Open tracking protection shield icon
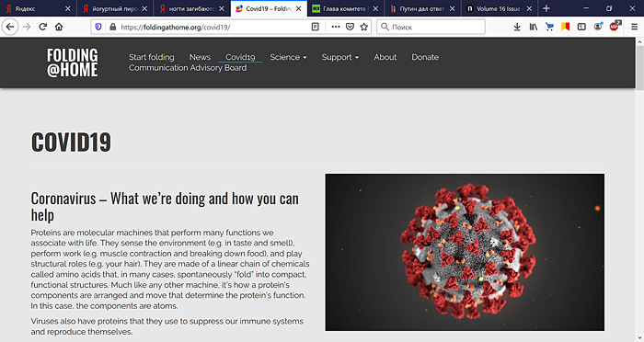This screenshot has width=644, height=342. (x=98, y=27)
